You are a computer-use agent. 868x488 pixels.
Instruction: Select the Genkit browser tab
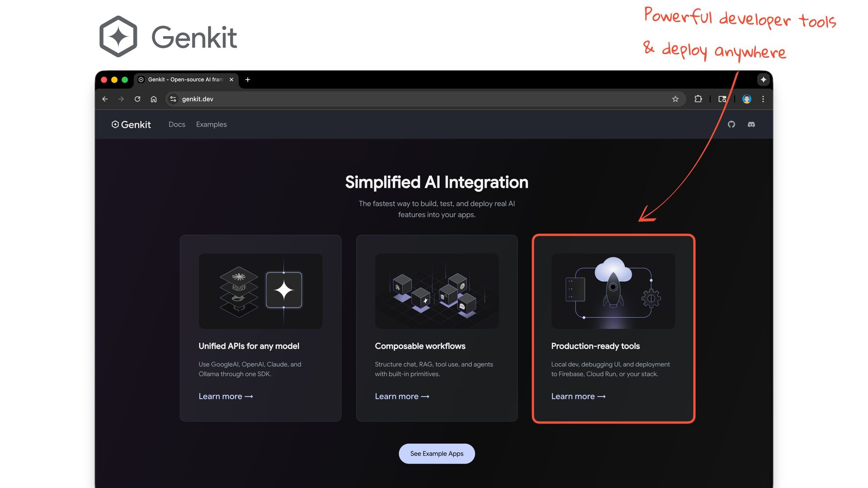pos(186,80)
